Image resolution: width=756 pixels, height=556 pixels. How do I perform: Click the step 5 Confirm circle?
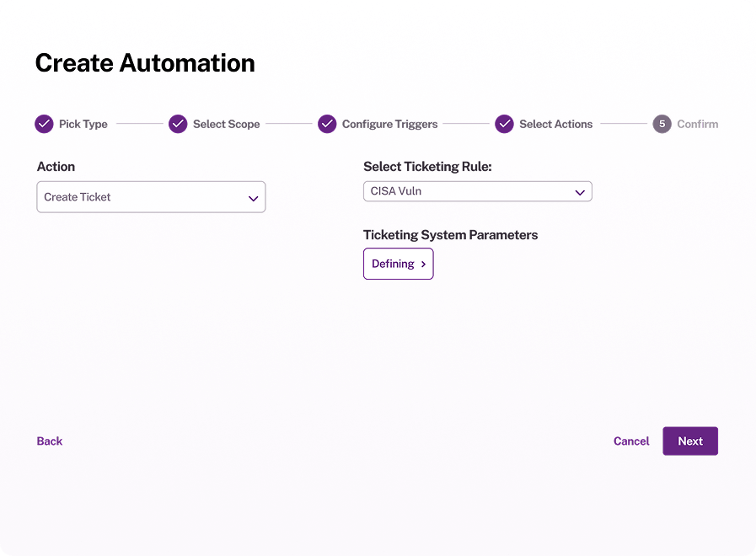pos(662,124)
